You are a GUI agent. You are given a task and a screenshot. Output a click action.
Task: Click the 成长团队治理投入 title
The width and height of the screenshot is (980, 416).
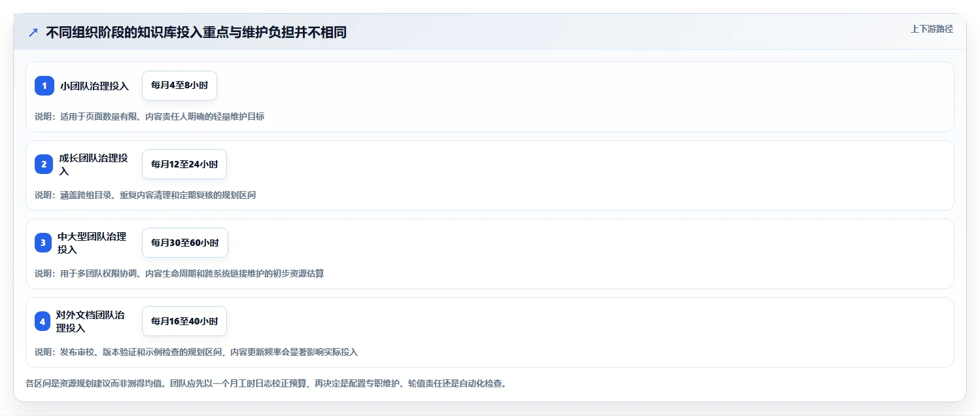pyautogui.click(x=94, y=164)
